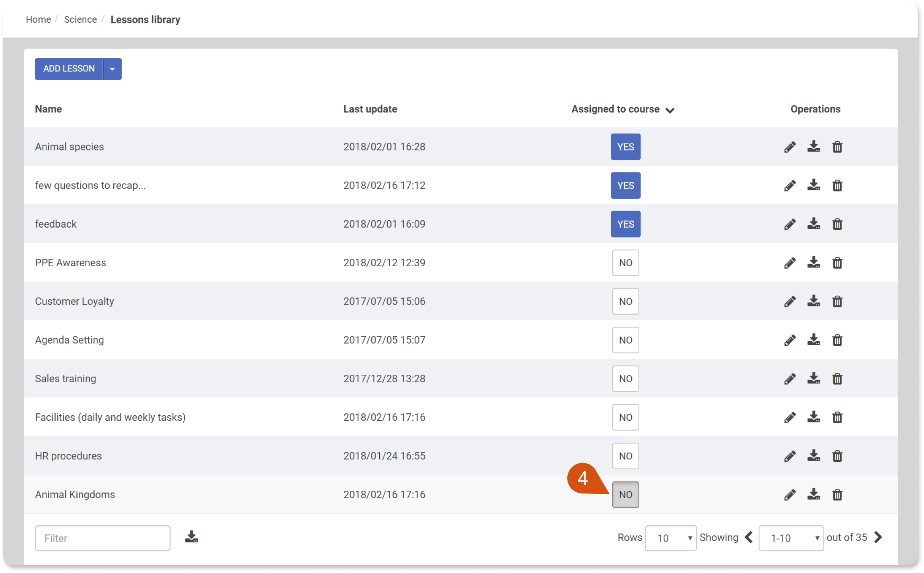Viewport: 924px width, 573px height.
Task: Toggle NO assignment for Facilities lesson
Action: 625,417
